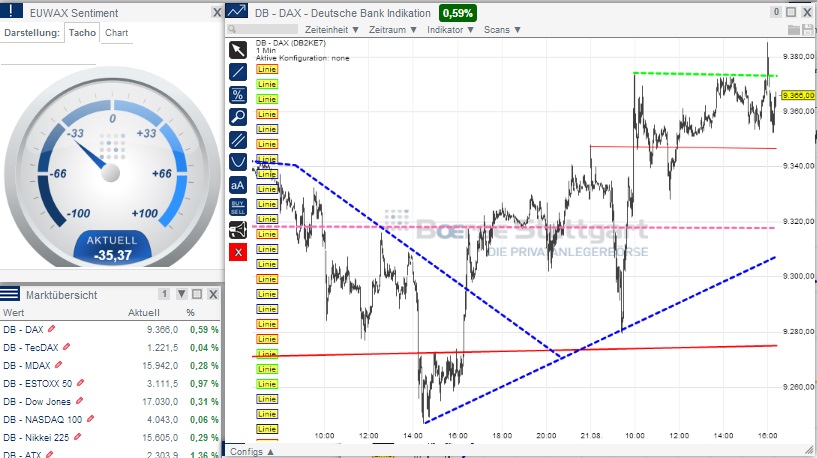The width and height of the screenshot is (817, 458).
Task: Click into the chart symbol search field
Action: click(263, 29)
